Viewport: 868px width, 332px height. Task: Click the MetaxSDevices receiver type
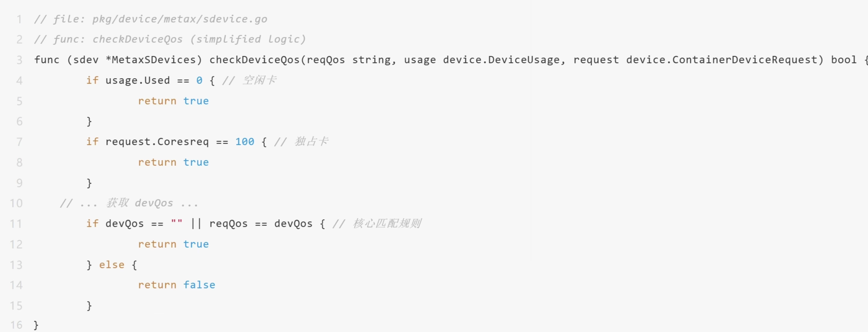click(154, 60)
